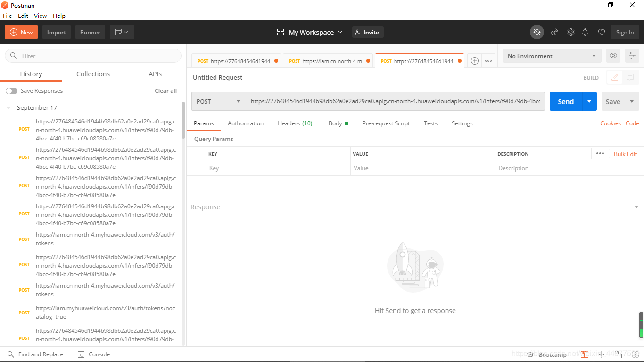
Task: Switch to the iam.cn-north-4 request tab
Action: click(x=328, y=61)
